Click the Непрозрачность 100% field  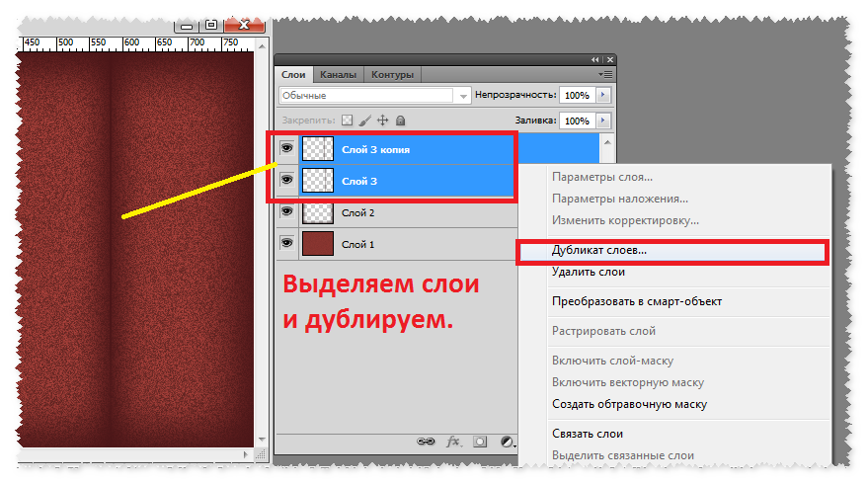[x=578, y=95]
